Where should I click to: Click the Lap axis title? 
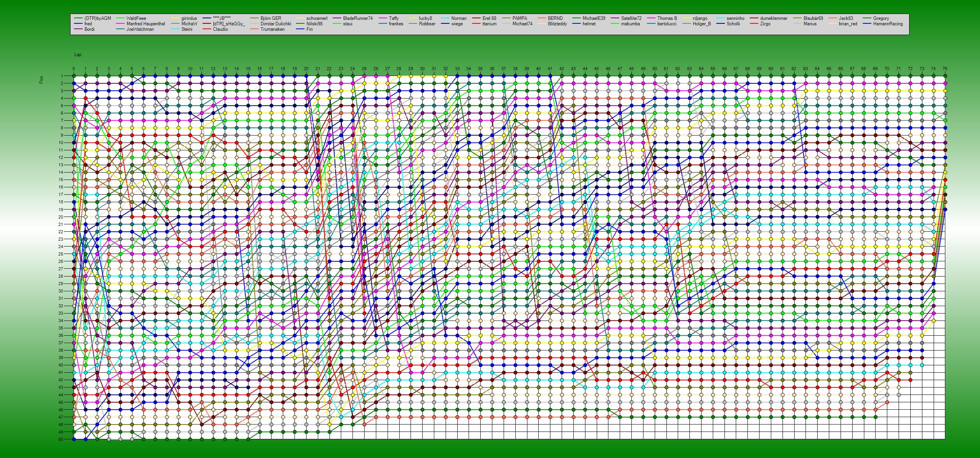tap(78, 55)
